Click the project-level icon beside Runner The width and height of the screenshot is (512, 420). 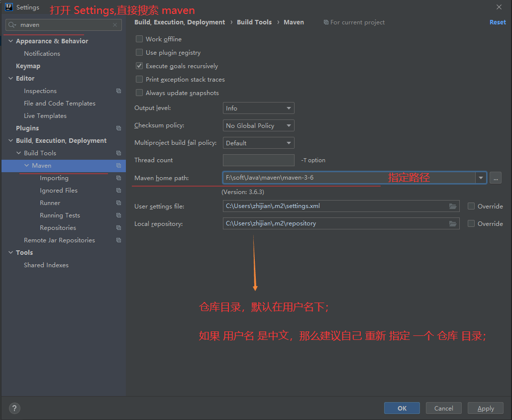(x=118, y=203)
